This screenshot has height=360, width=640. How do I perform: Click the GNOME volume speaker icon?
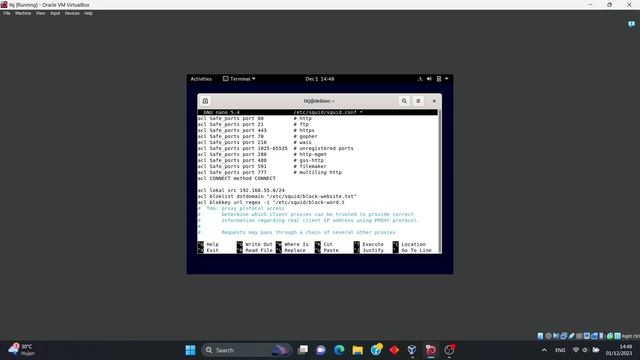[x=429, y=79]
